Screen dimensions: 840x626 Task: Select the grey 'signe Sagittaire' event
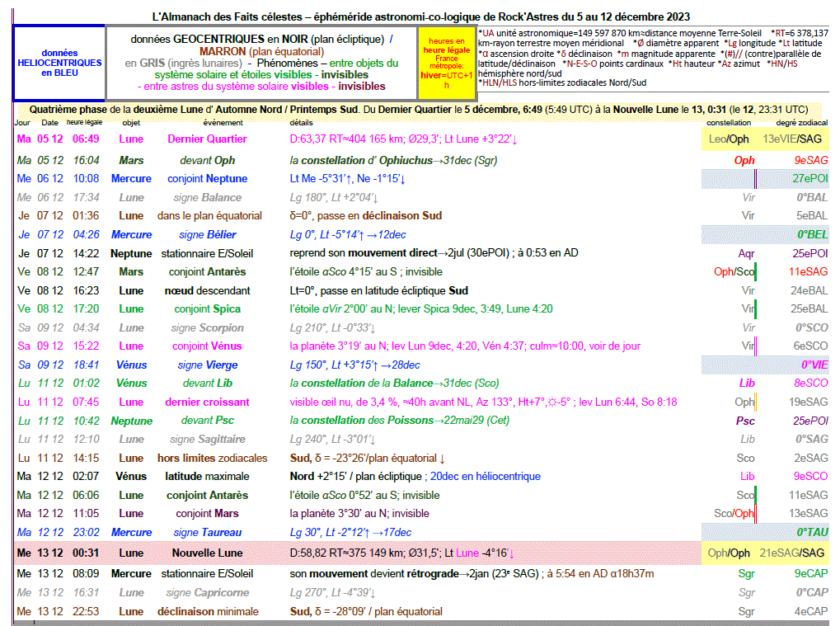pos(208,439)
